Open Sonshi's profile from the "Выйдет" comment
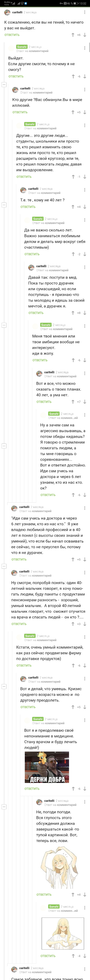90x980 pixels. coord(22,47)
